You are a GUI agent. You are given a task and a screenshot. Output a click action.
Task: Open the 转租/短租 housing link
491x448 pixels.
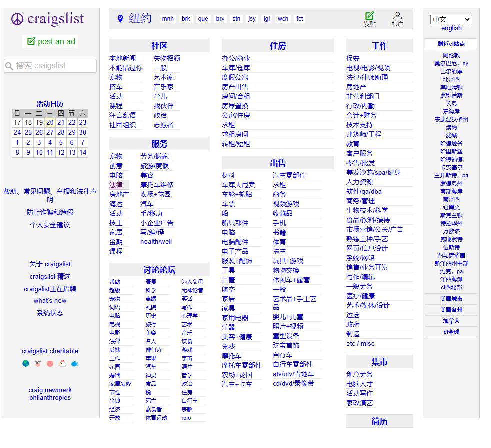click(236, 144)
